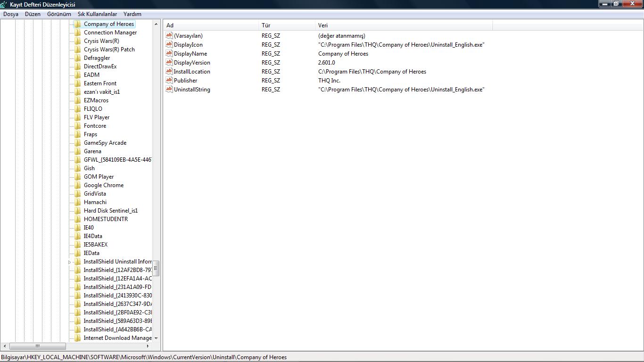The width and height of the screenshot is (644, 362).
Task: Click the tree's horizontal scrollbar thumb
Action: pos(38,346)
